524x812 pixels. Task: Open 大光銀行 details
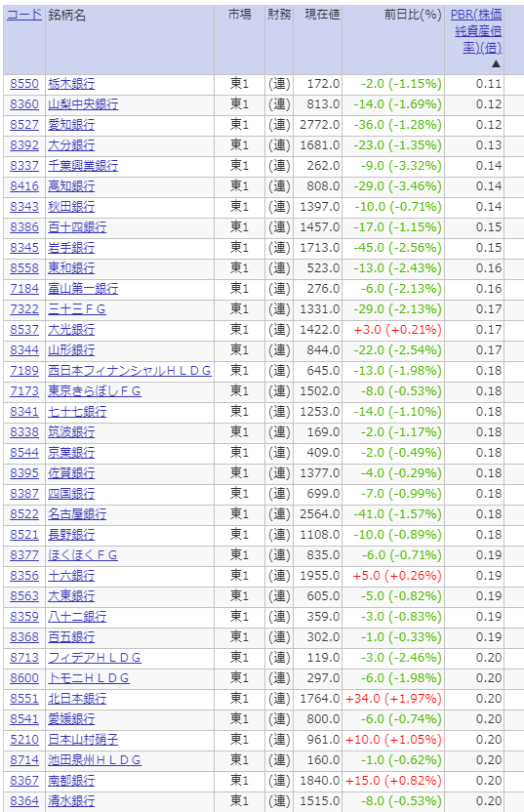(71, 330)
